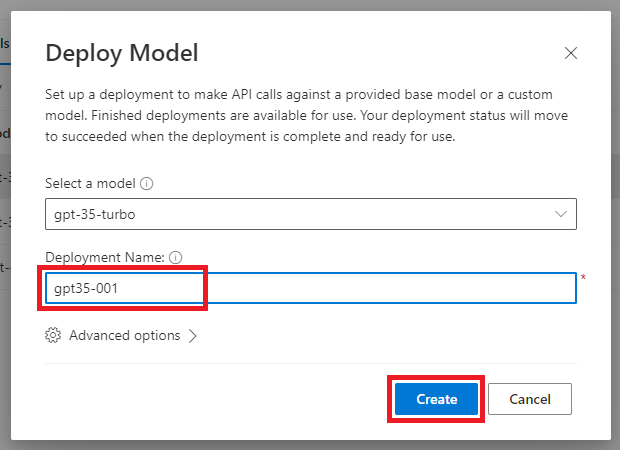This screenshot has height=450, width=620.
Task: Expand Advanced options section
Action: click(121, 335)
